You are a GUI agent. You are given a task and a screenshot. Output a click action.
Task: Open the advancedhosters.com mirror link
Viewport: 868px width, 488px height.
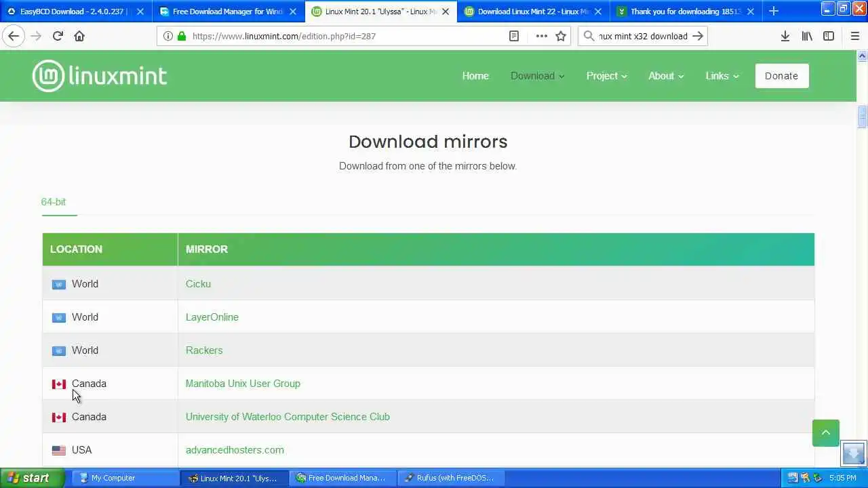[x=235, y=450]
